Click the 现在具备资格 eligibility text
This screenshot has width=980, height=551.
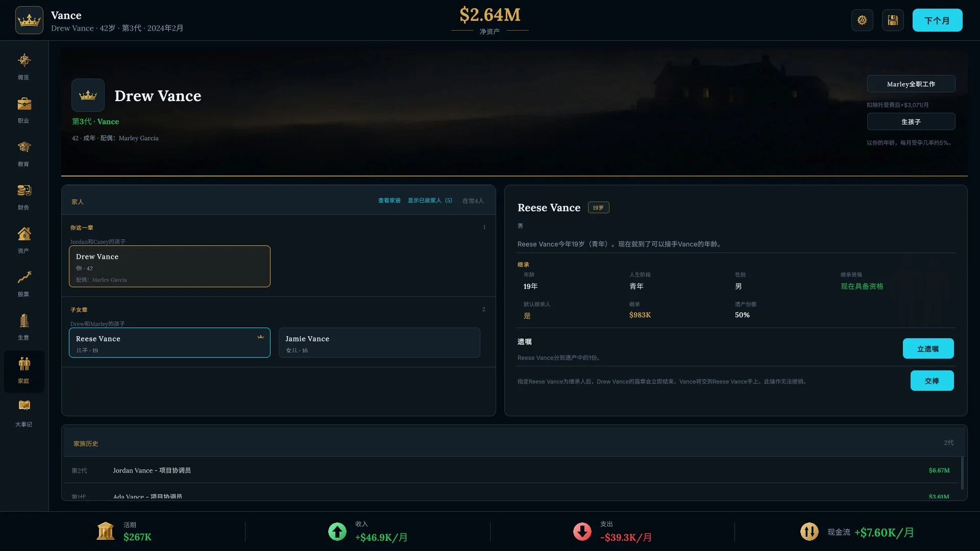point(862,286)
